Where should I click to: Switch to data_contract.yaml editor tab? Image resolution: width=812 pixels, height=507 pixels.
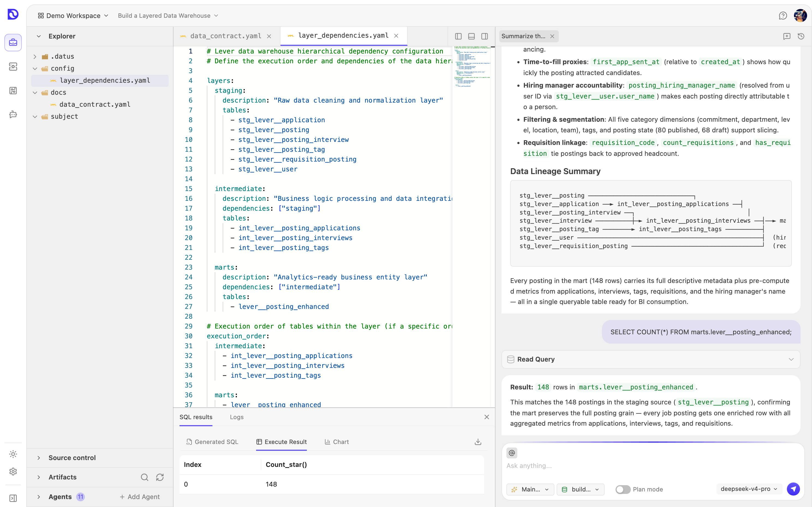[226, 36]
